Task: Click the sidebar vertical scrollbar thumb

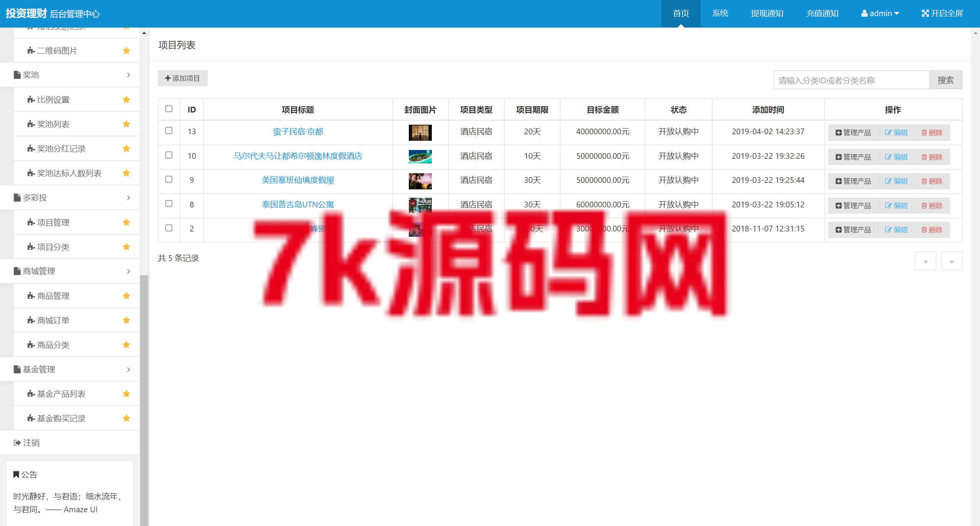Action: pyautogui.click(x=144, y=400)
